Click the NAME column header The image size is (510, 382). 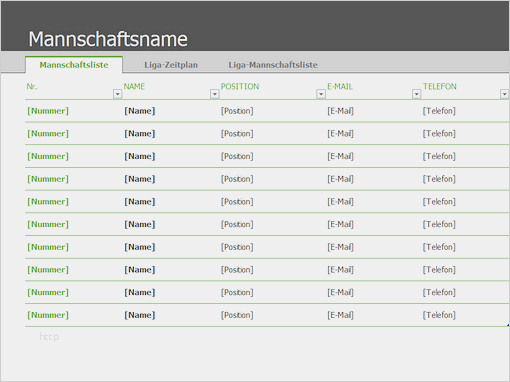pyautogui.click(x=134, y=87)
